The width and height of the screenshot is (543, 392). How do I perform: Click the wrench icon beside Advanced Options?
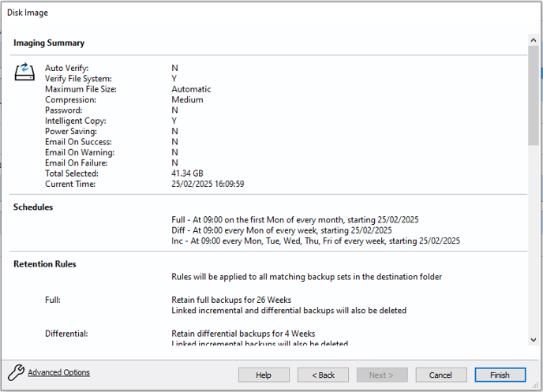pyautogui.click(x=16, y=373)
